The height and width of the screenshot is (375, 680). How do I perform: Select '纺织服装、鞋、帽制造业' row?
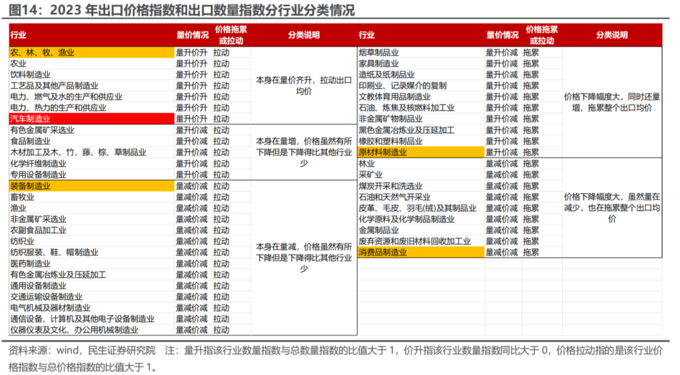[54, 252]
